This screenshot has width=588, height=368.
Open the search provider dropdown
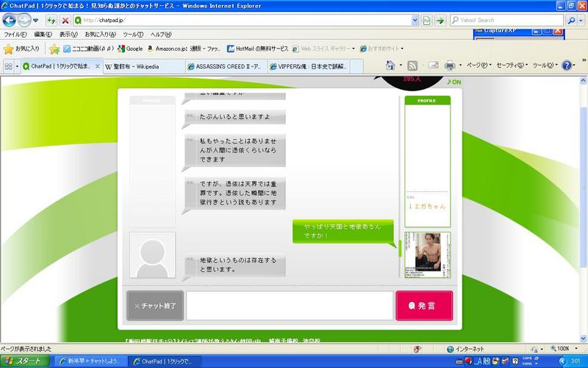pos(581,21)
